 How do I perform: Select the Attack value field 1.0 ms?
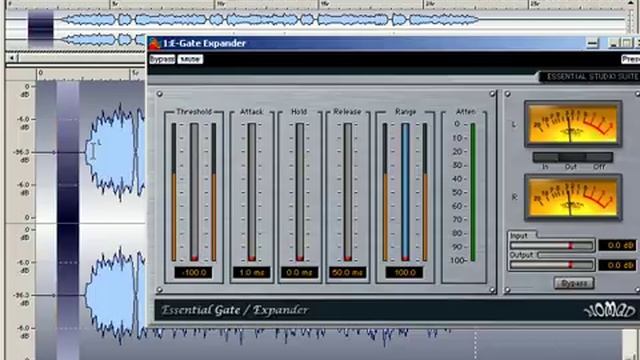tap(251, 272)
